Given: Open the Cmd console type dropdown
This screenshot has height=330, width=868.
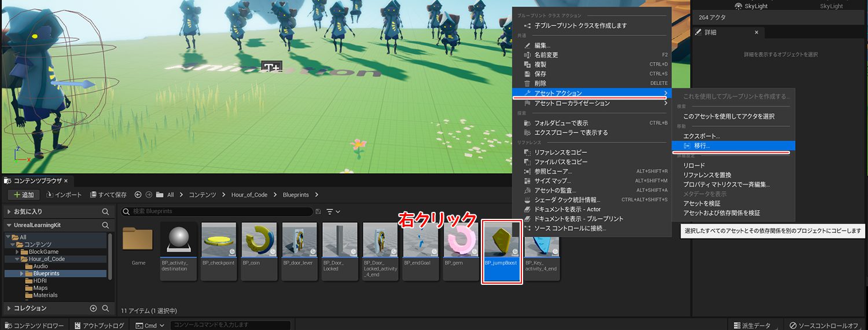Looking at the screenshot, I should (x=150, y=325).
